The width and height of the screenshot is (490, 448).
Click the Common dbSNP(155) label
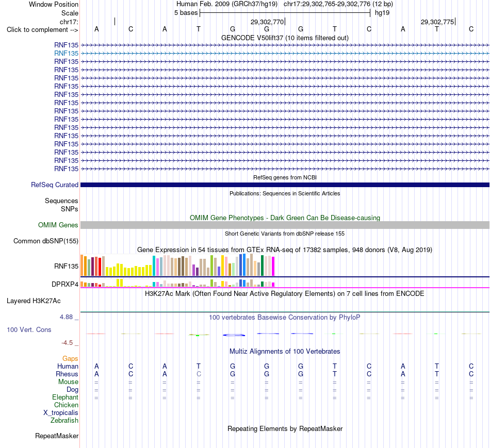(46, 241)
